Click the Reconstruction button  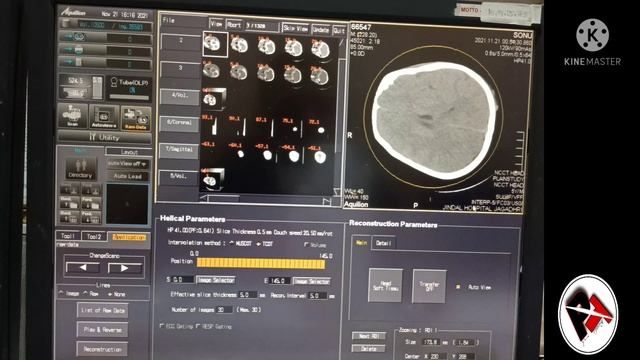tap(102, 349)
